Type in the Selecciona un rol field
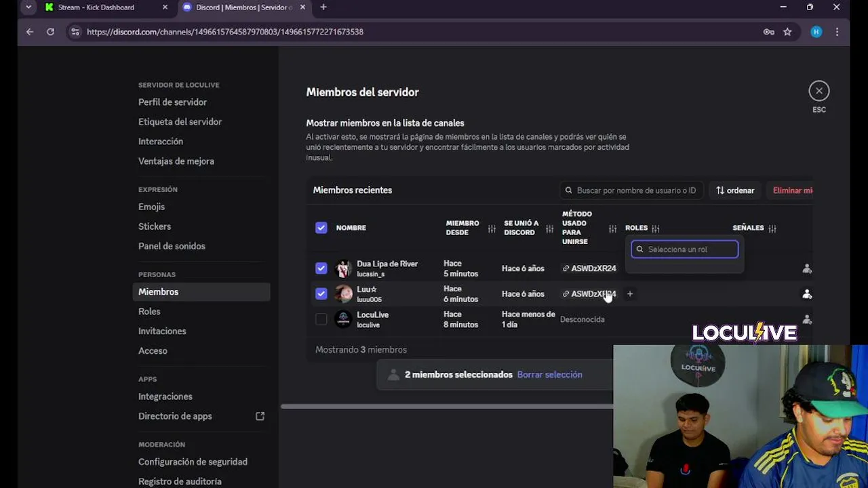The height and width of the screenshot is (488, 868). tap(685, 249)
